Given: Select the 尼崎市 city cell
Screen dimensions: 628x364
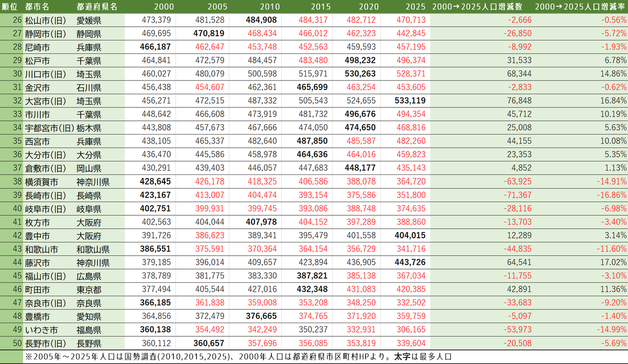Looking at the screenshot, I should tap(37, 47).
